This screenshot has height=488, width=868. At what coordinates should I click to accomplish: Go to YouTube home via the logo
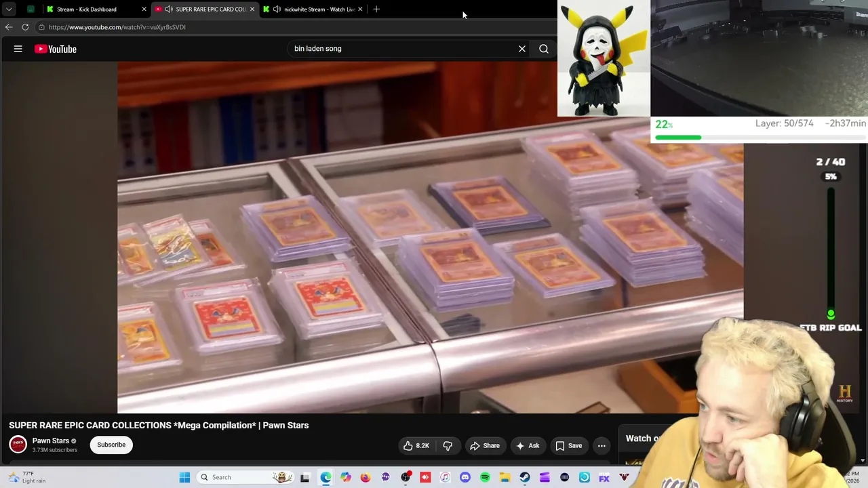pyautogui.click(x=56, y=49)
